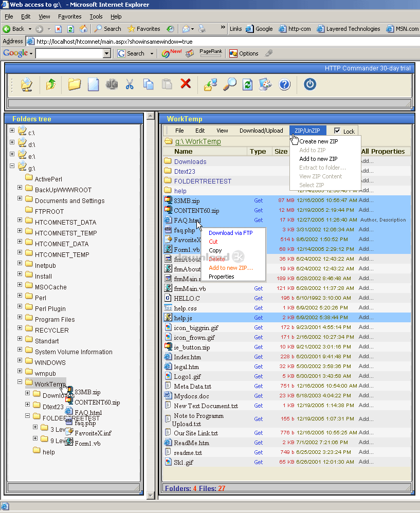Click the page scrollbar up arrow
Screen dimensions: 420x513
151,116
